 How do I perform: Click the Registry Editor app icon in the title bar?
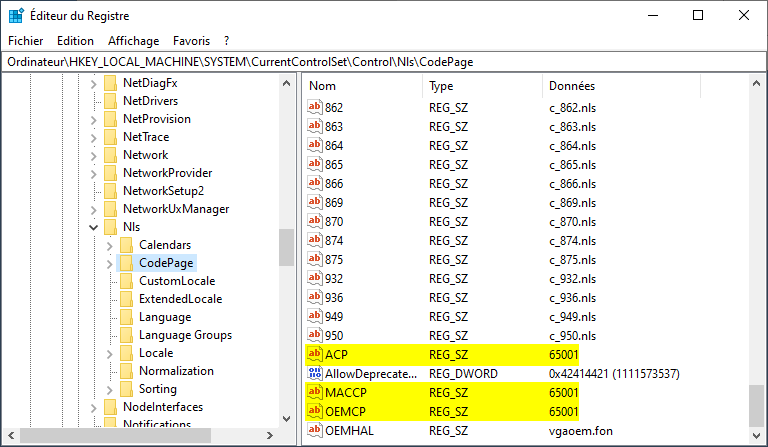[17, 15]
